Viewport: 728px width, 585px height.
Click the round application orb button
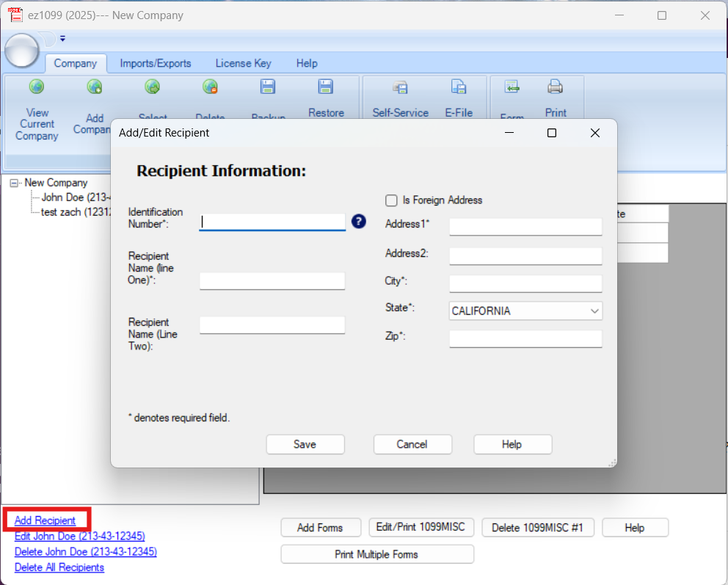pyautogui.click(x=22, y=49)
